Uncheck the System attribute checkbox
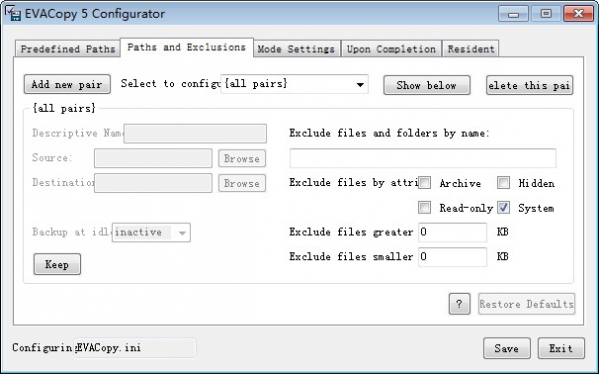The height and width of the screenshot is (374, 599). click(x=503, y=207)
